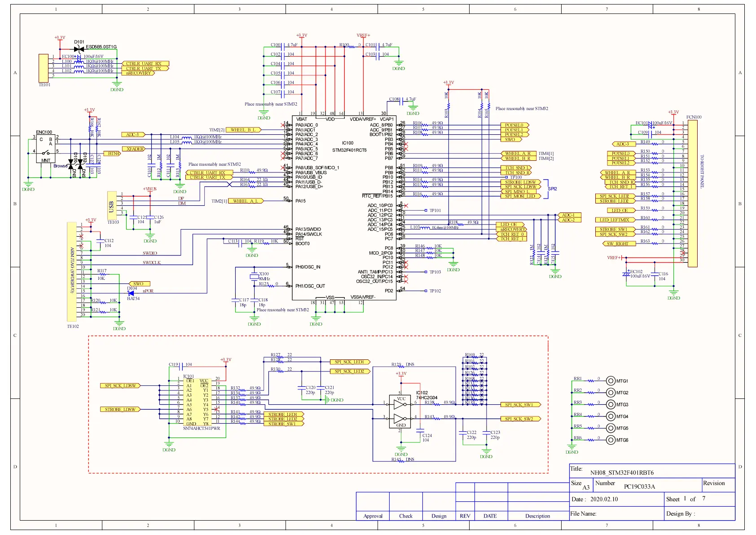
Task: Select mounting hole MTG5 symbol
Action: coord(611,428)
